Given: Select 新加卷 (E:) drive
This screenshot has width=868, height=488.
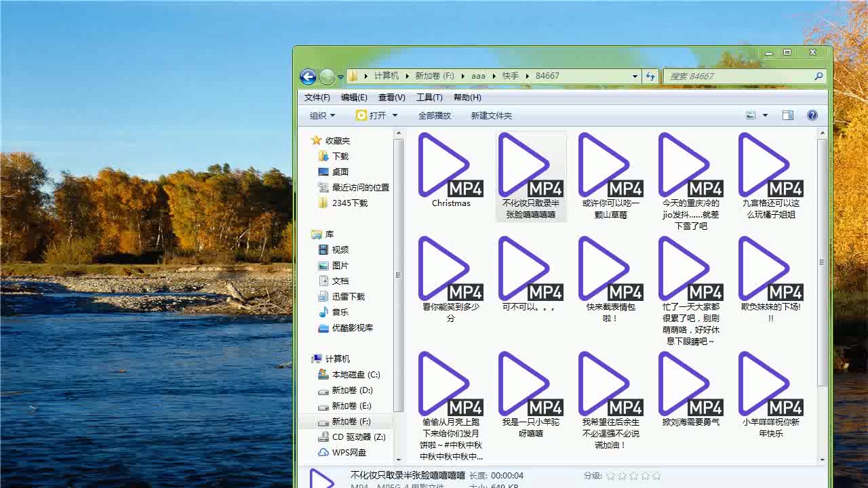Looking at the screenshot, I should tap(344, 405).
